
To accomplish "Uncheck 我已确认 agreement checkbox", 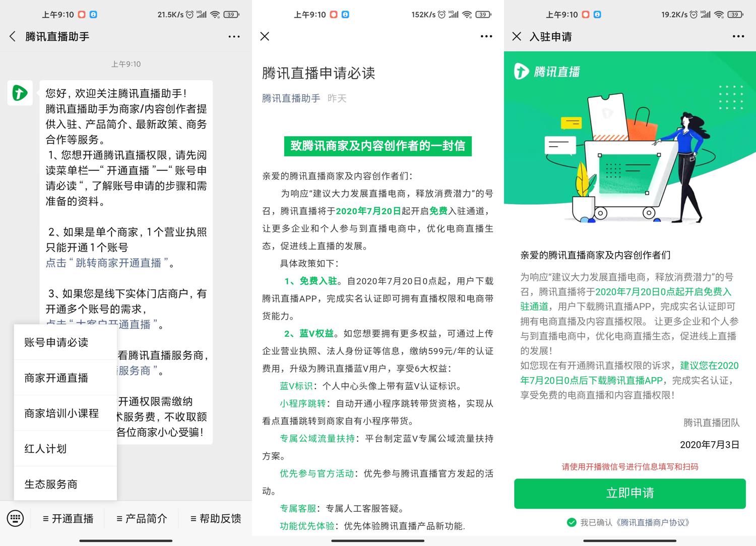I will 572,522.
